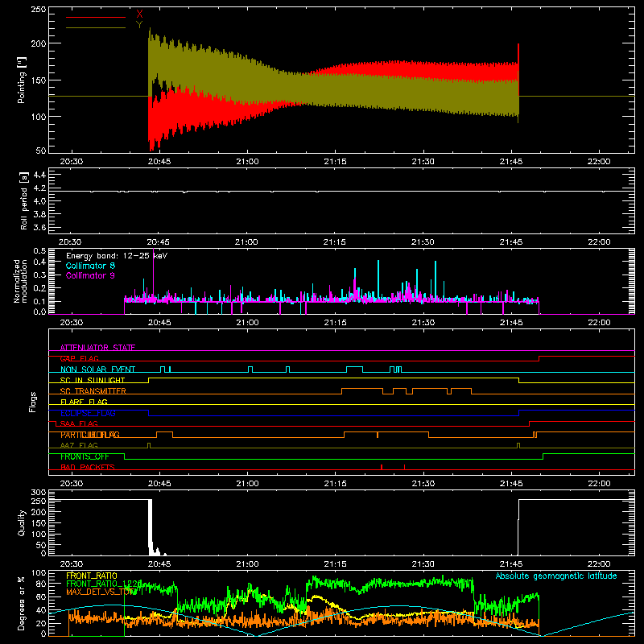Screen dimensions: 644x644
Task: Click the overlapping PARTICLE flag label
Action: 90,435
